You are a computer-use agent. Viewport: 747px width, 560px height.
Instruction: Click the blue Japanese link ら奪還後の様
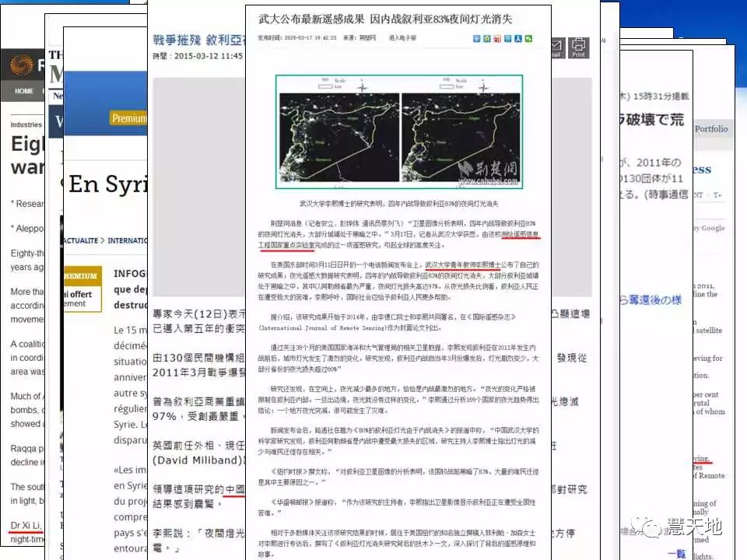coord(651,300)
